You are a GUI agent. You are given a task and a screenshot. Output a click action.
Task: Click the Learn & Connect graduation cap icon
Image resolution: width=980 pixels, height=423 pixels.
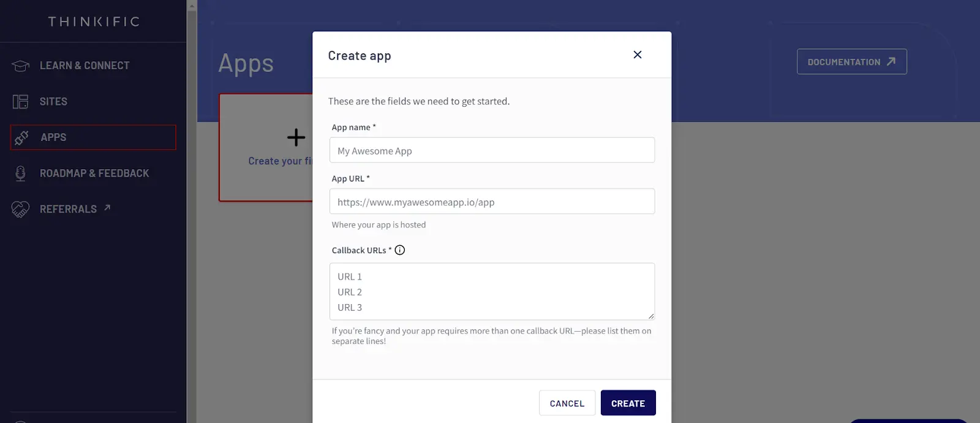[x=19, y=65]
